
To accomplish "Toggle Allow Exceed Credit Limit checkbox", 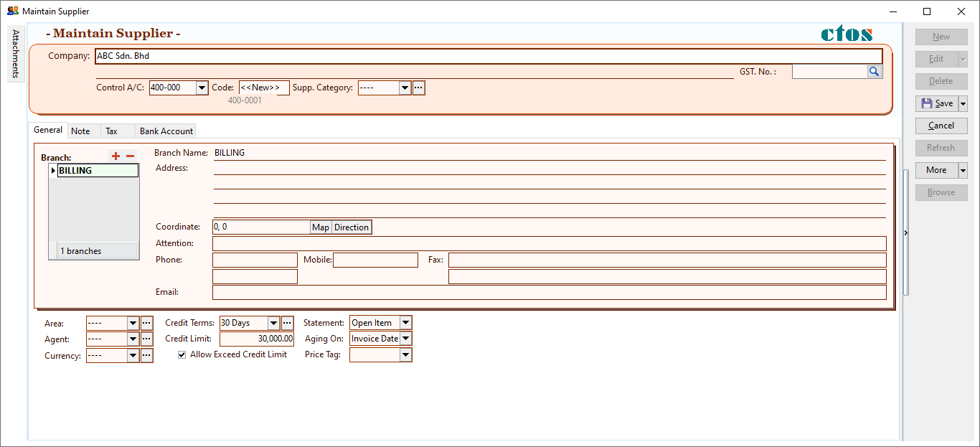I will (x=182, y=354).
